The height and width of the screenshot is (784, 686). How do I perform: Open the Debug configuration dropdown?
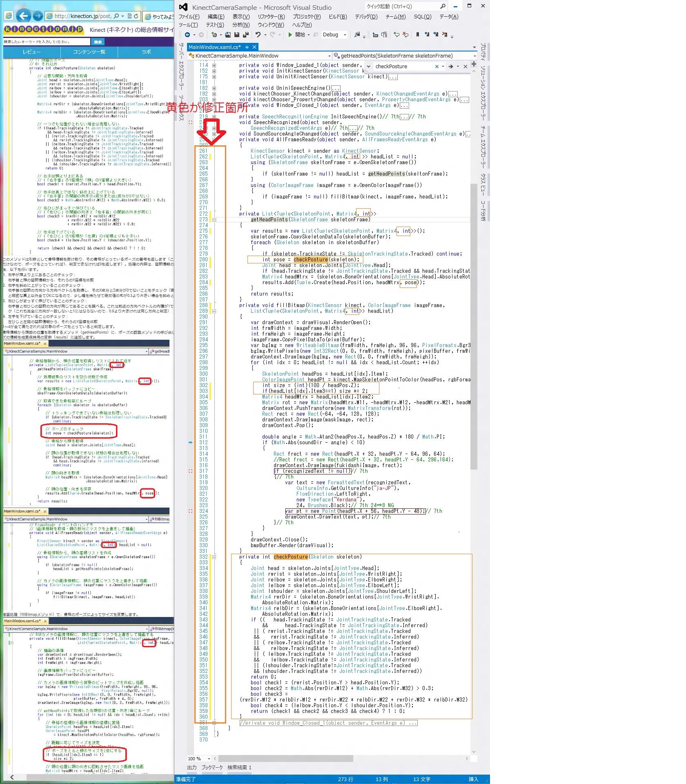point(345,35)
